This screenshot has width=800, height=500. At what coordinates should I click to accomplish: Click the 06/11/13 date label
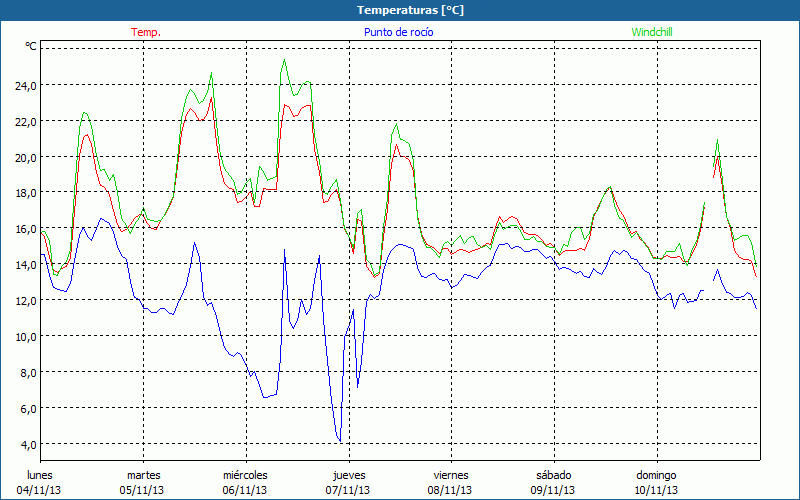[x=245, y=490]
